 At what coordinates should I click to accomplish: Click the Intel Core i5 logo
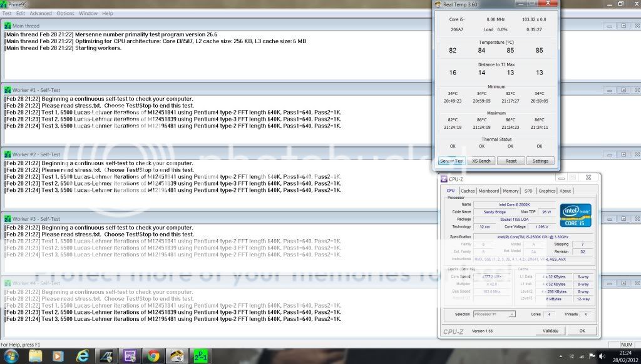click(x=575, y=215)
